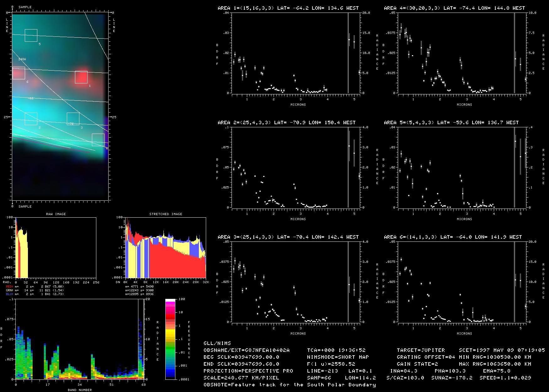
Task: Open the RAW IMAGE histogram panel
Action: [56, 247]
